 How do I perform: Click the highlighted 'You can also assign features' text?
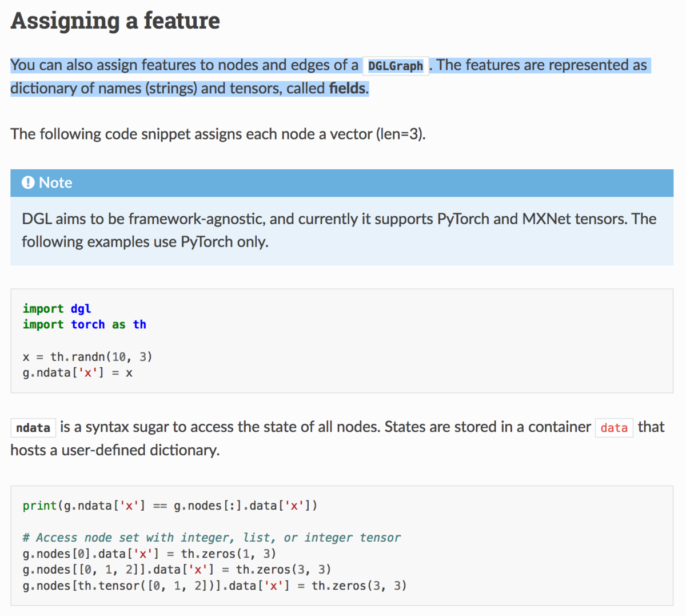tap(184, 65)
